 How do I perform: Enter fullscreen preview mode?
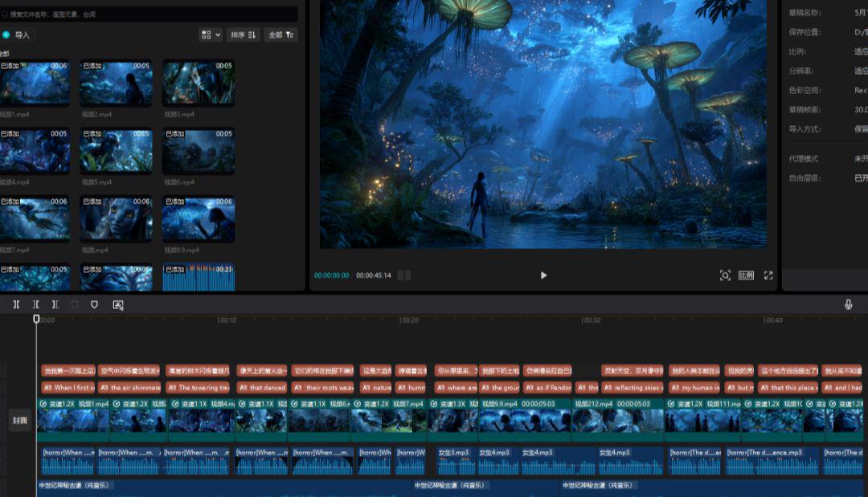(768, 275)
